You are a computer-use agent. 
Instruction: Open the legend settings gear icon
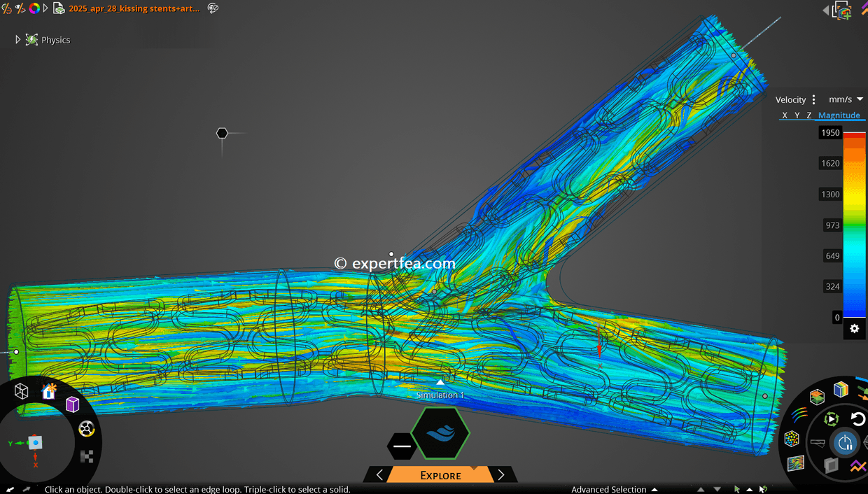click(x=854, y=329)
